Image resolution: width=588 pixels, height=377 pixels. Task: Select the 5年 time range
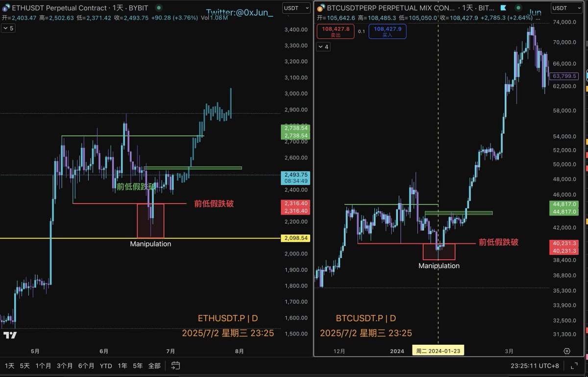pyautogui.click(x=138, y=365)
